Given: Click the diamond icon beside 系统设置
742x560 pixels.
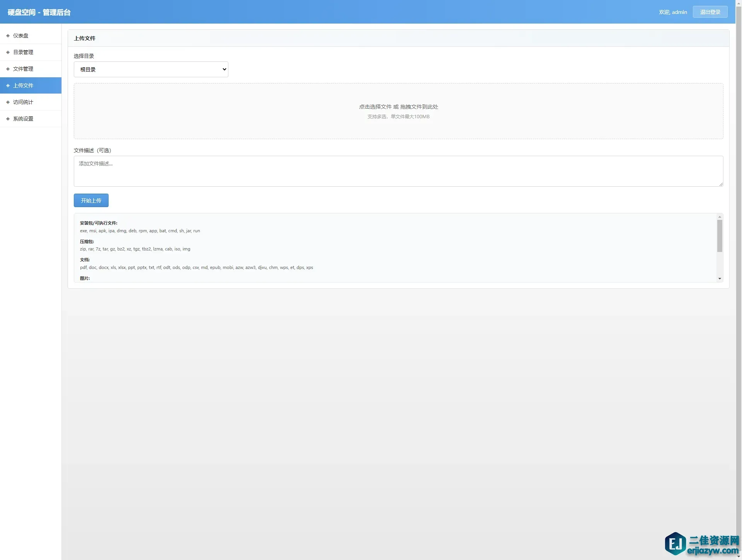Looking at the screenshot, I should click(x=8, y=119).
